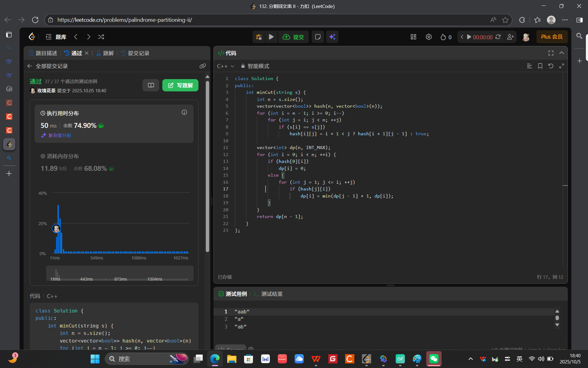
Task: Expand the C++ language dropdown
Action: tap(226, 66)
